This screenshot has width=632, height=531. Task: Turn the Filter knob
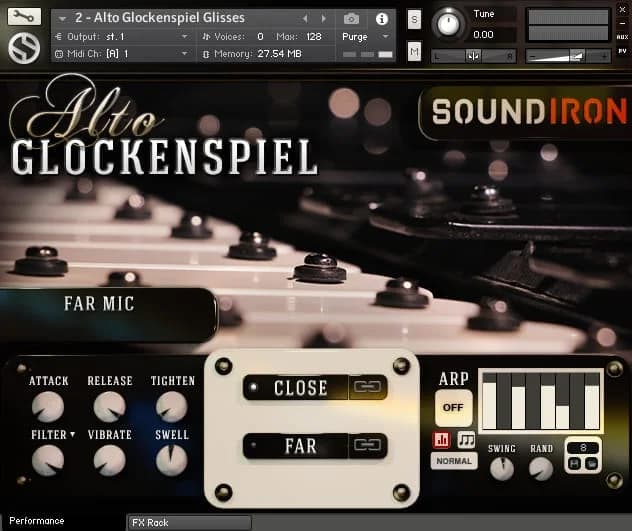(48, 460)
